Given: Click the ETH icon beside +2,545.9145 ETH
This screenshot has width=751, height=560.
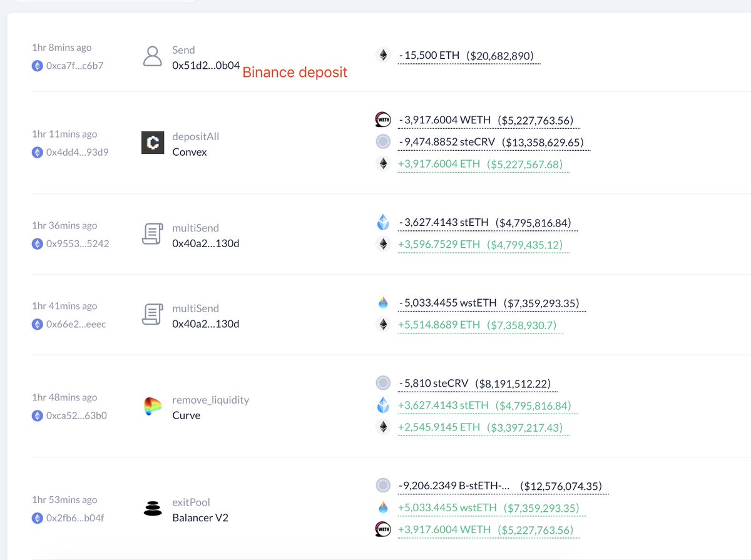Looking at the screenshot, I should 383,427.
